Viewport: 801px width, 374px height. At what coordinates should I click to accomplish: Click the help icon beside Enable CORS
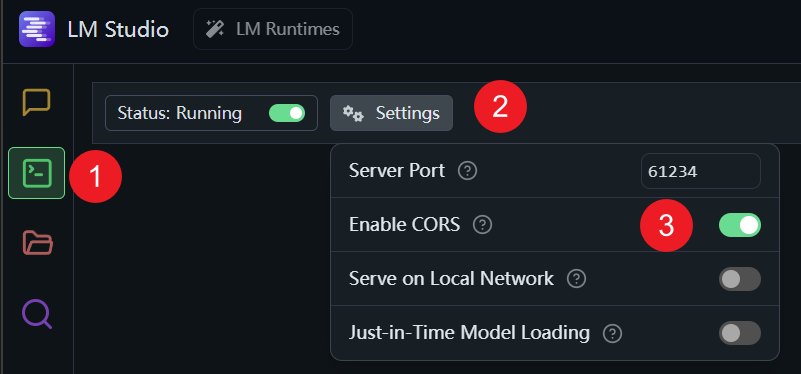(x=482, y=225)
